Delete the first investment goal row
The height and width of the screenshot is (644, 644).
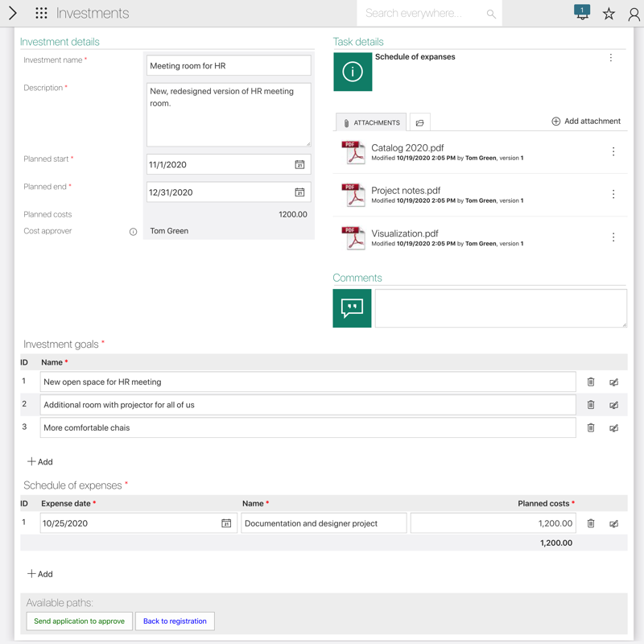coord(591,382)
